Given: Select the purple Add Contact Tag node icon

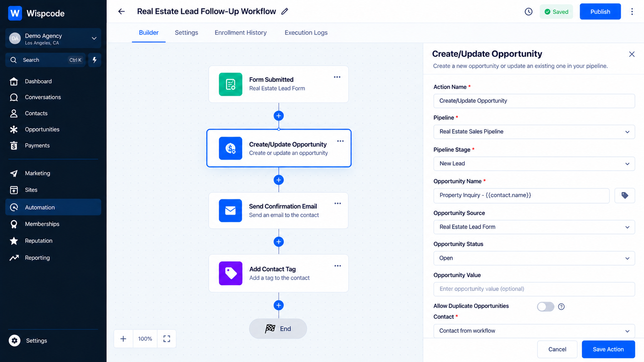Looking at the screenshot, I should 231,273.
